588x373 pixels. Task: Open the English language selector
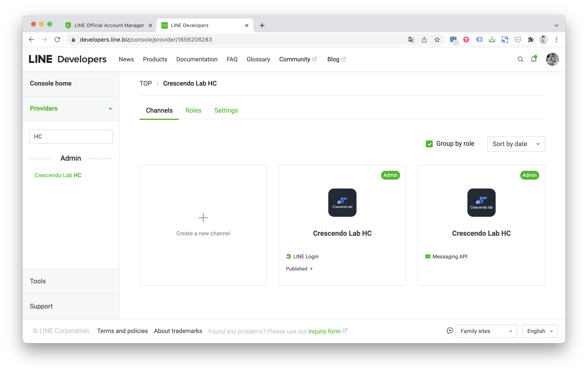[540, 331]
